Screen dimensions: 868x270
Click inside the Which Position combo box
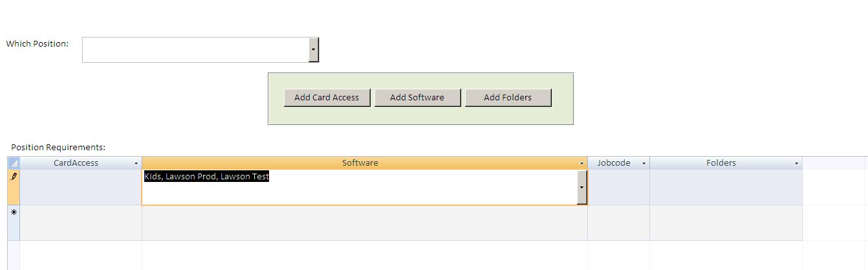click(x=195, y=50)
